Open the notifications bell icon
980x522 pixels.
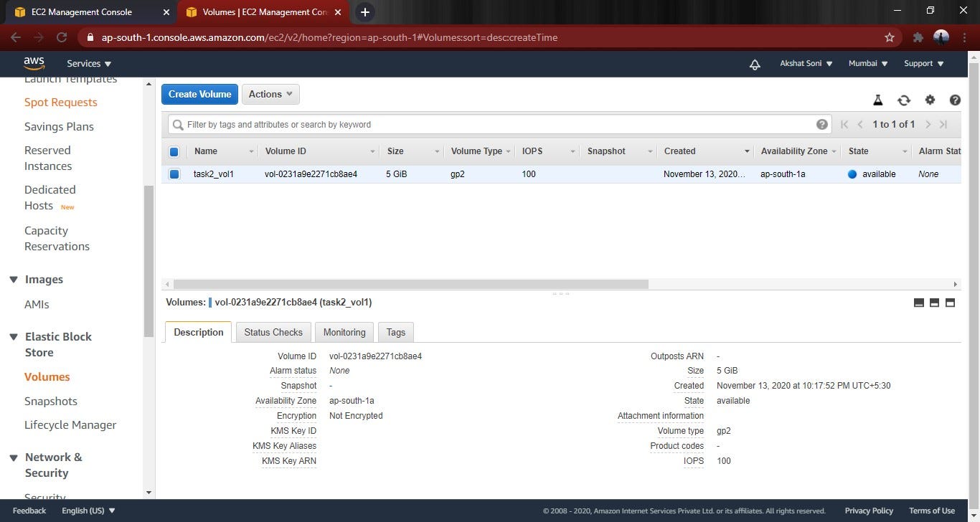coord(755,64)
